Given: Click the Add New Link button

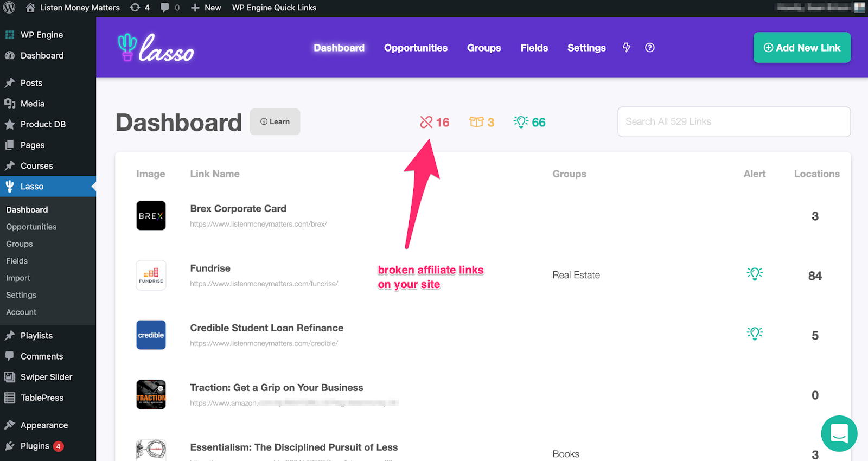Looking at the screenshot, I should tap(802, 48).
